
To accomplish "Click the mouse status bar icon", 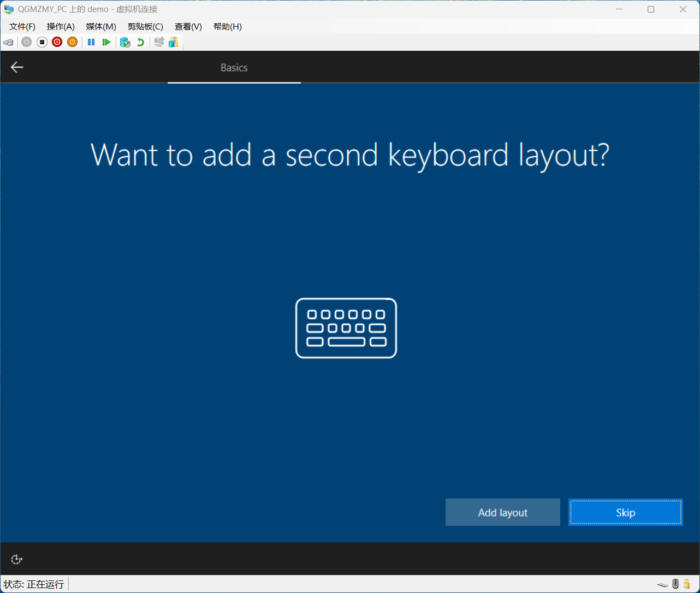I will point(675,584).
